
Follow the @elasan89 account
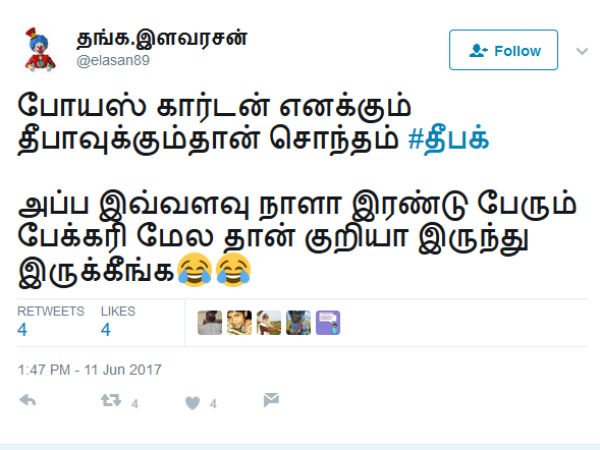click(503, 50)
